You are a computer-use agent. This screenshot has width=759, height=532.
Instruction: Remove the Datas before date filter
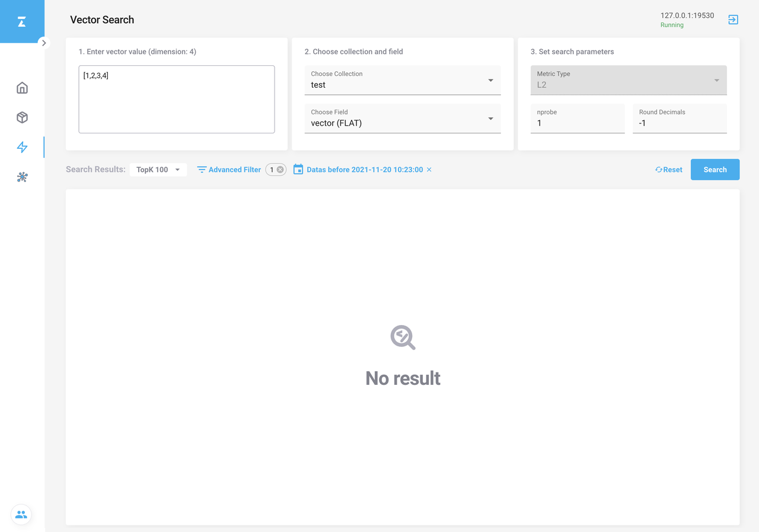point(429,170)
